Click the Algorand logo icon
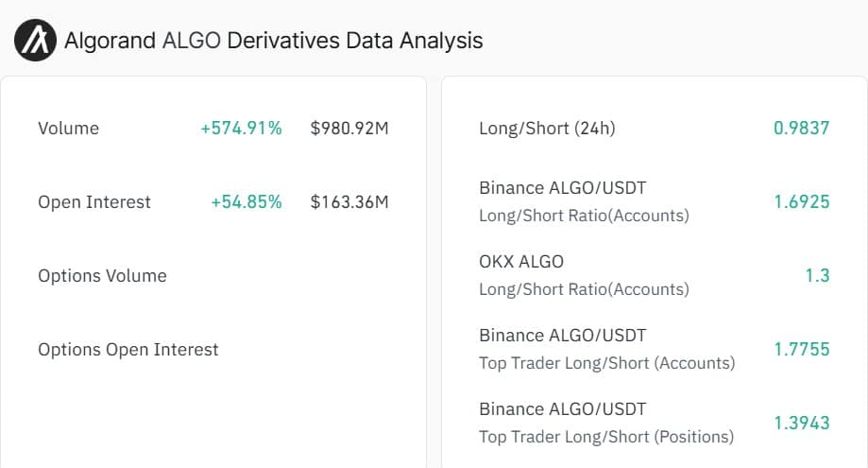The height and width of the screenshot is (468, 868). (36, 41)
